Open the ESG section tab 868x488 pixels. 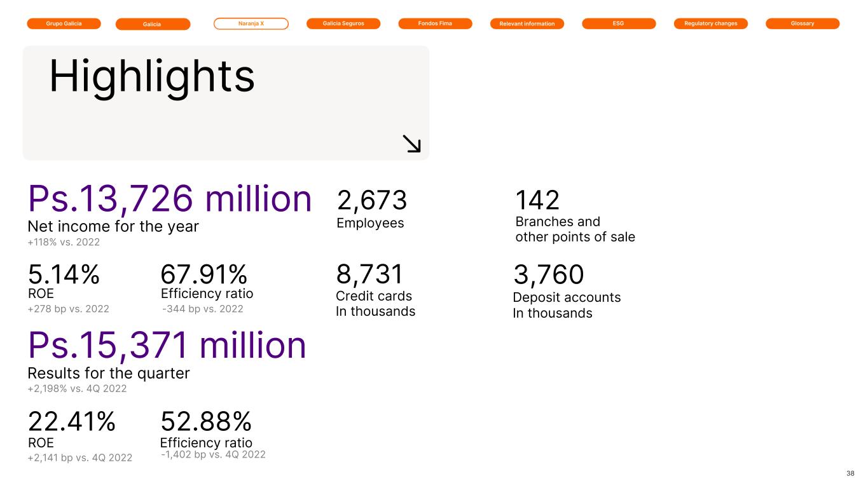619,24
